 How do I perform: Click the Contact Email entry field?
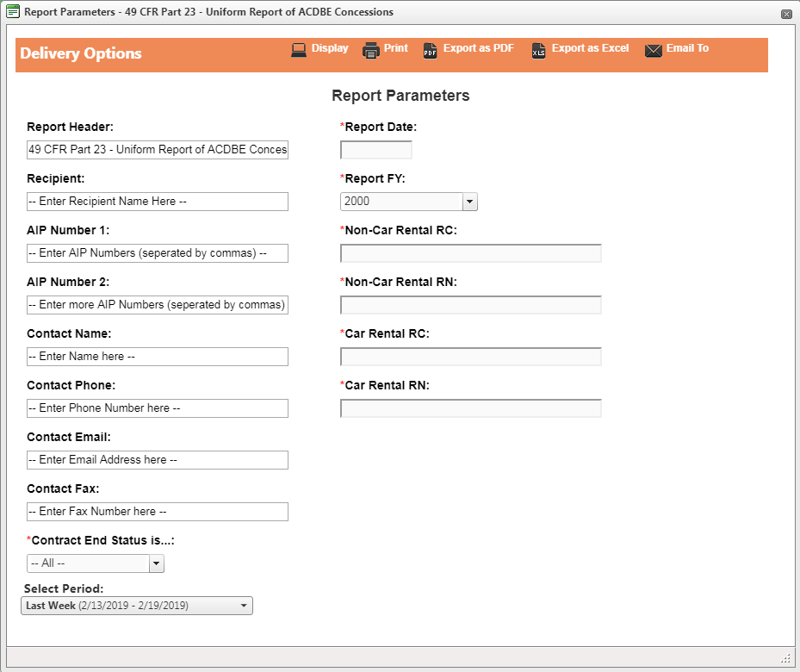[x=158, y=459]
